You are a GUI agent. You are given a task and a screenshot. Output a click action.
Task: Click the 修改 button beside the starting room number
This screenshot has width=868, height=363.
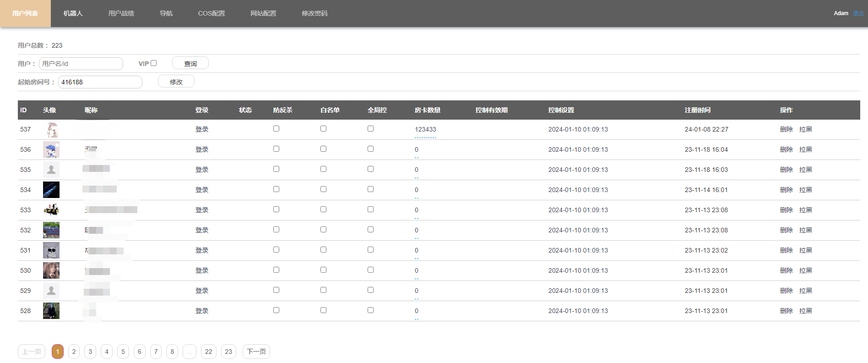point(176,82)
